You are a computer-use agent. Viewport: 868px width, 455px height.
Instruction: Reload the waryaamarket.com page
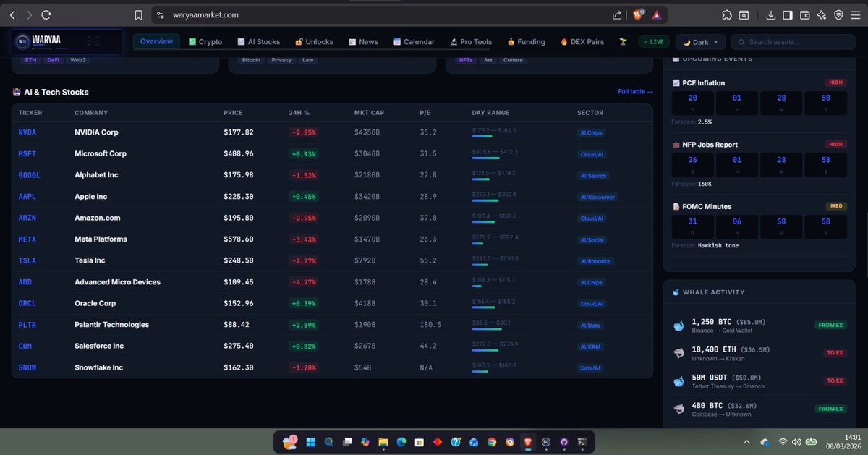[x=46, y=14]
